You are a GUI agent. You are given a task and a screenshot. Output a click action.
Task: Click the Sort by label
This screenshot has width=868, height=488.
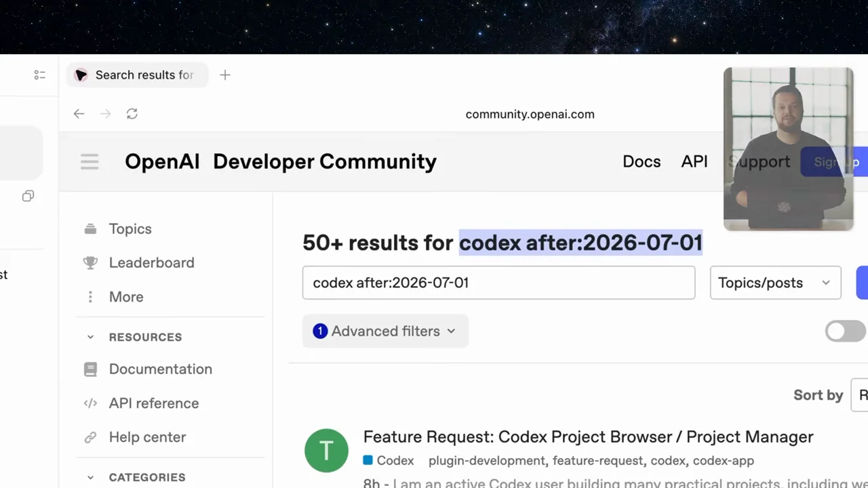click(x=818, y=395)
